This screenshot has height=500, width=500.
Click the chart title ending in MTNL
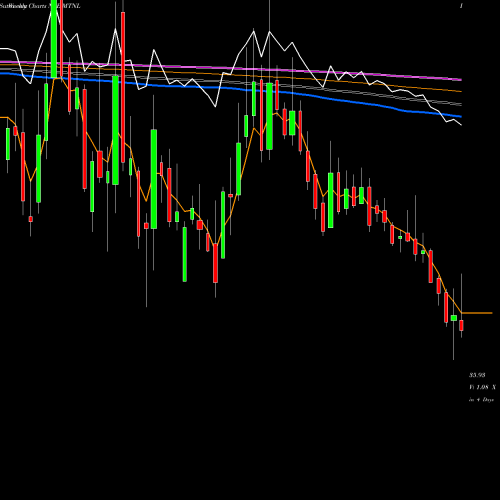pos(40,6)
